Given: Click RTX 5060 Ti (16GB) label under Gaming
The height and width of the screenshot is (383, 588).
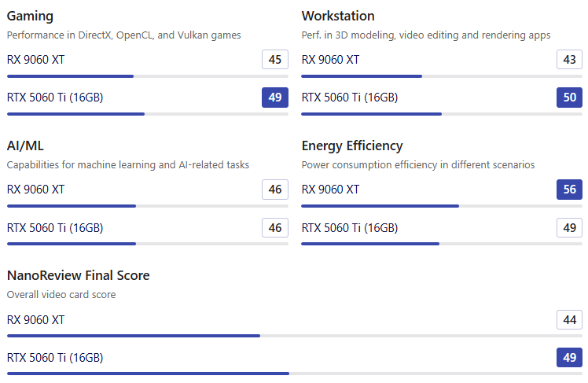Looking at the screenshot, I should pyautogui.click(x=55, y=98).
